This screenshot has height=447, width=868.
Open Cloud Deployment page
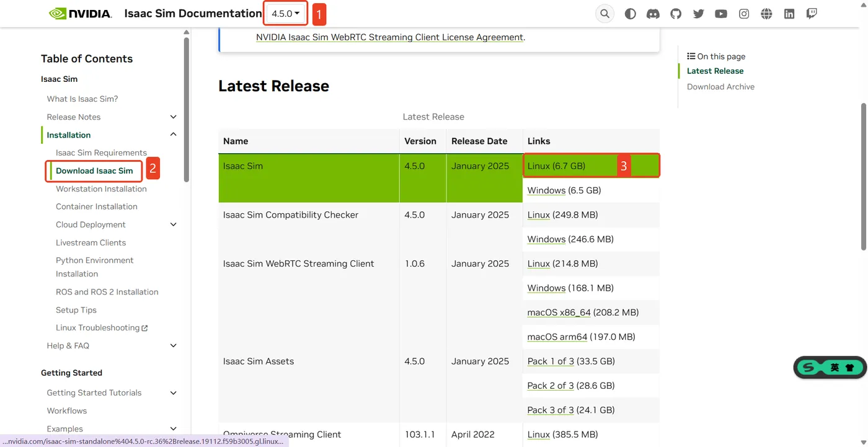pyautogui.click(x=91, y=224)
